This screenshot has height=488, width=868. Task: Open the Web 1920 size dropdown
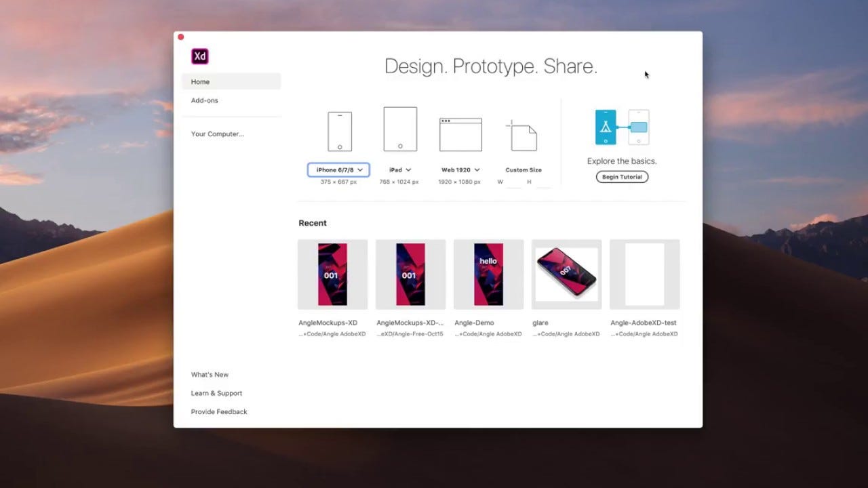460,169
